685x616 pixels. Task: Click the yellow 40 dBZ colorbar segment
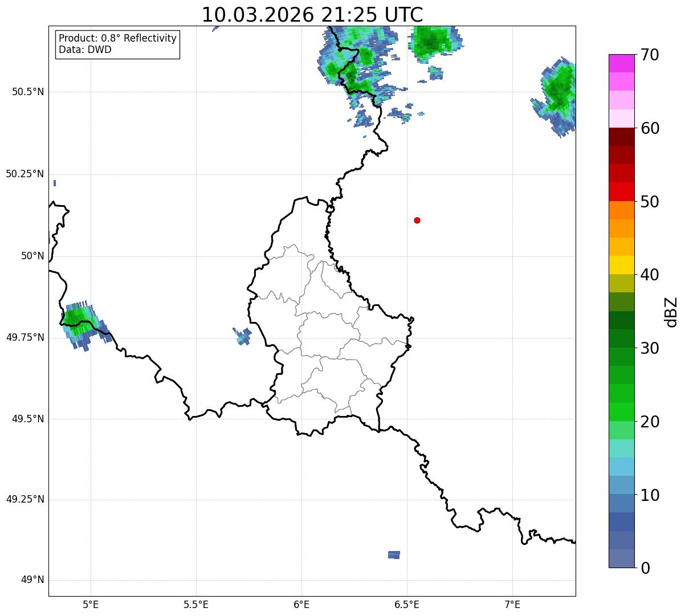[x=621, y=265]
